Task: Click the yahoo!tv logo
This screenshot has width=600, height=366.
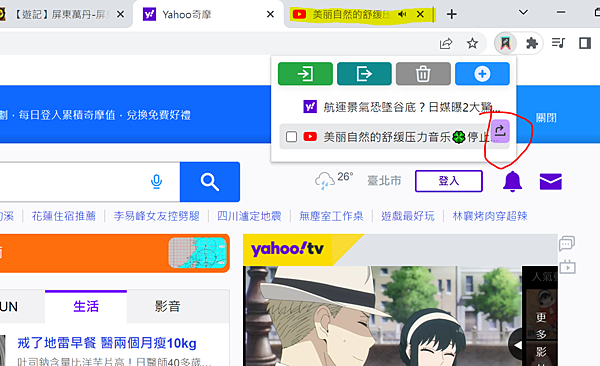Action: point(287,249)
